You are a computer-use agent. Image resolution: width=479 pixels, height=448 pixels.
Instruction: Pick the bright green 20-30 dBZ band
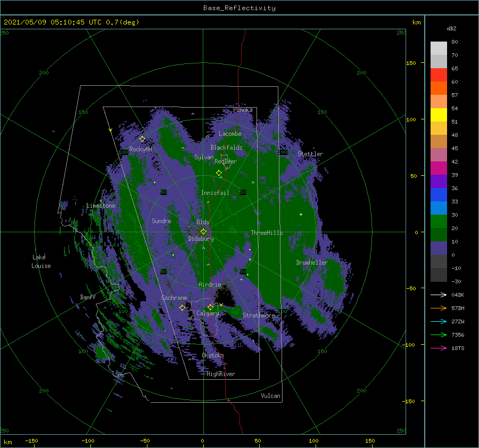(439, 222)
